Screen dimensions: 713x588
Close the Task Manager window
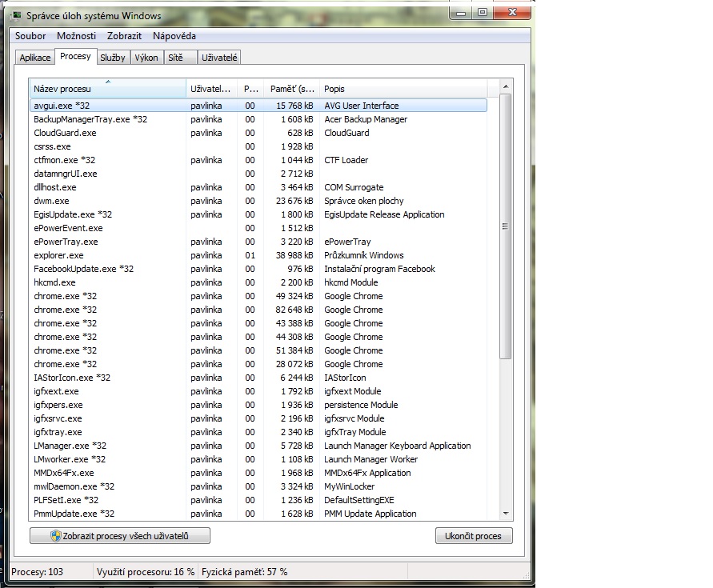[x=512, y=13]
